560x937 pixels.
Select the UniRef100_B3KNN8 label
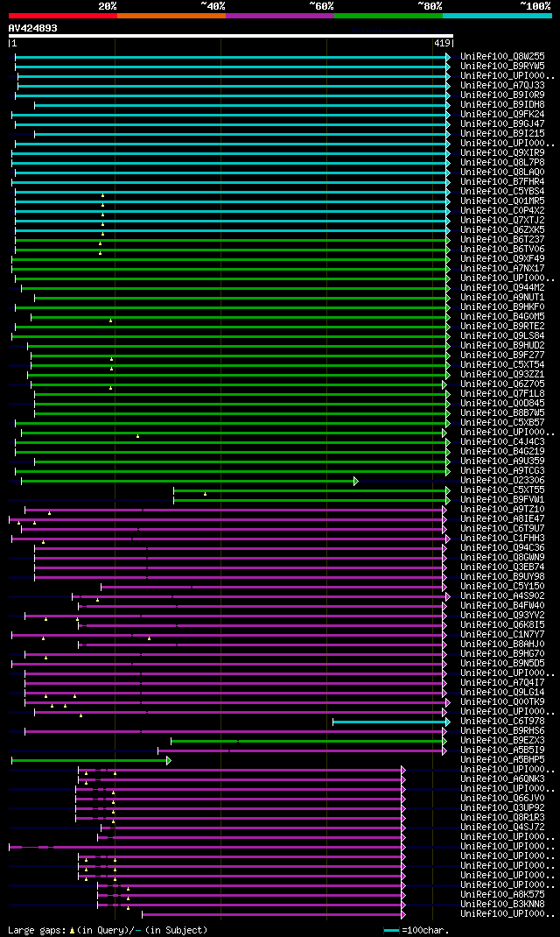pyautogui.click(x=502, y=904)
